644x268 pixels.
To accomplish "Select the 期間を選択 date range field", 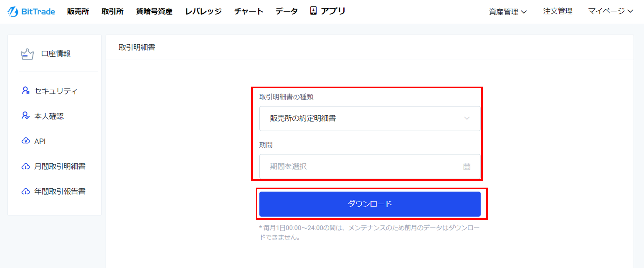I will pos(370,166).
